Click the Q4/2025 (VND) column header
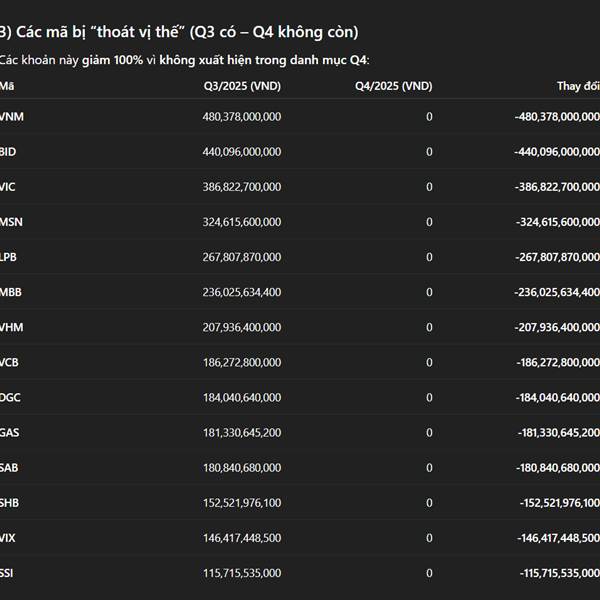The height and width of the screenshot is (600, 600). click(x=394, y=86)
